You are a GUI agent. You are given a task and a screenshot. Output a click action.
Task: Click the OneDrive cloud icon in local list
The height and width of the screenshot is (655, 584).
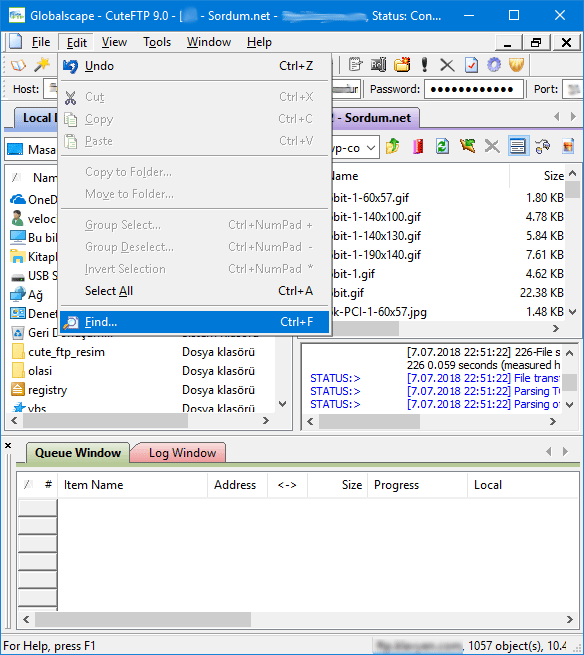click(x=18, y=199)
